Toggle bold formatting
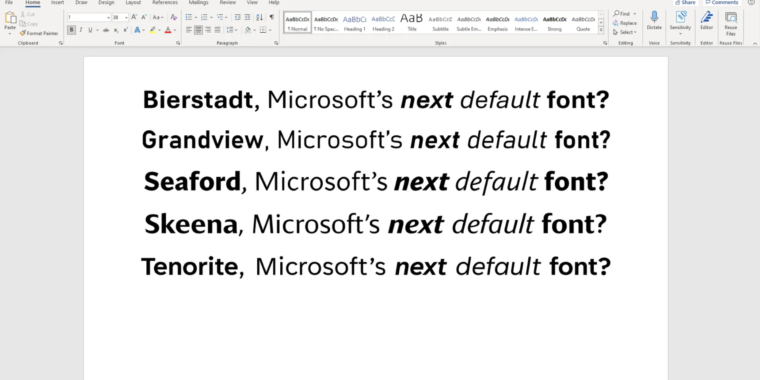This screenshot has width=760, height=380. click(x=71, y=30)
